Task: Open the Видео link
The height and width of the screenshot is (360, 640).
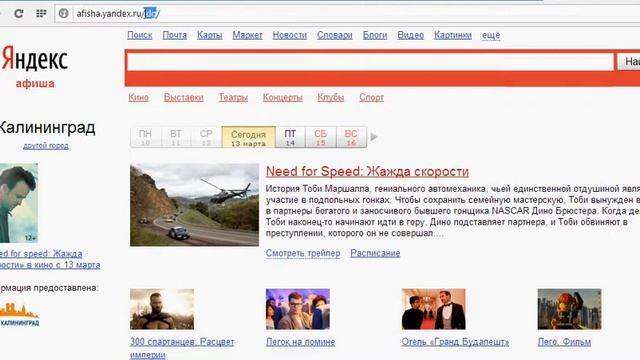Action: (411, 35)
